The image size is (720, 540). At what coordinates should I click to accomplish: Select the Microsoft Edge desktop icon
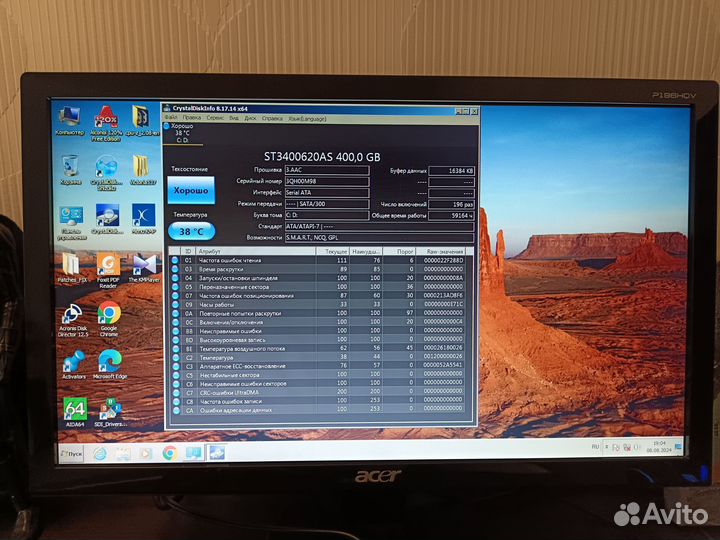(108, 361)
